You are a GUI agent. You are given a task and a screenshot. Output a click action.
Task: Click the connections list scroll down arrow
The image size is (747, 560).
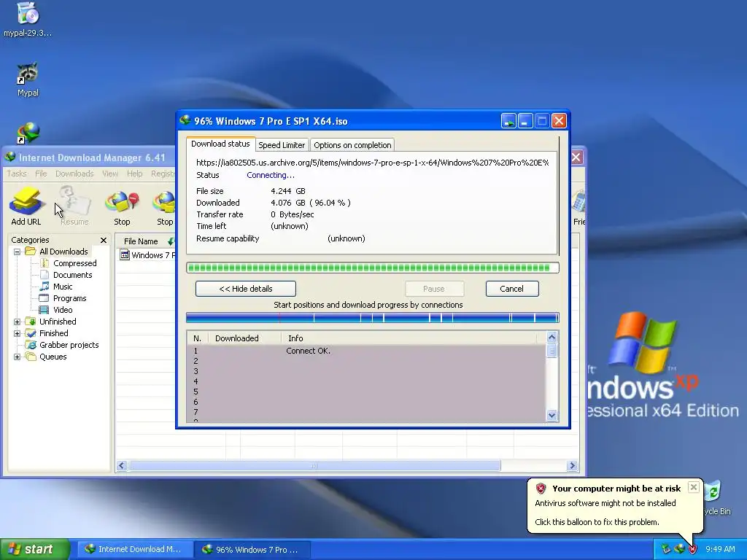pos(551,415)
